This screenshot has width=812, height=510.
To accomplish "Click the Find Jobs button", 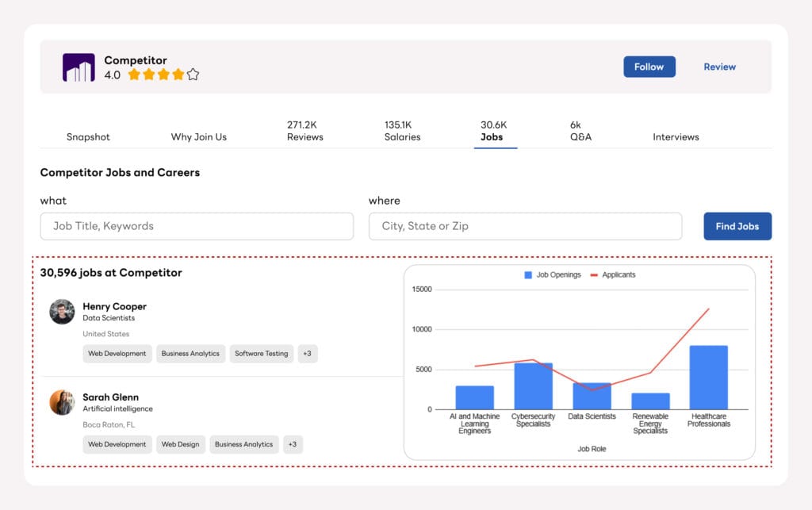I will [x=737, y=226].
